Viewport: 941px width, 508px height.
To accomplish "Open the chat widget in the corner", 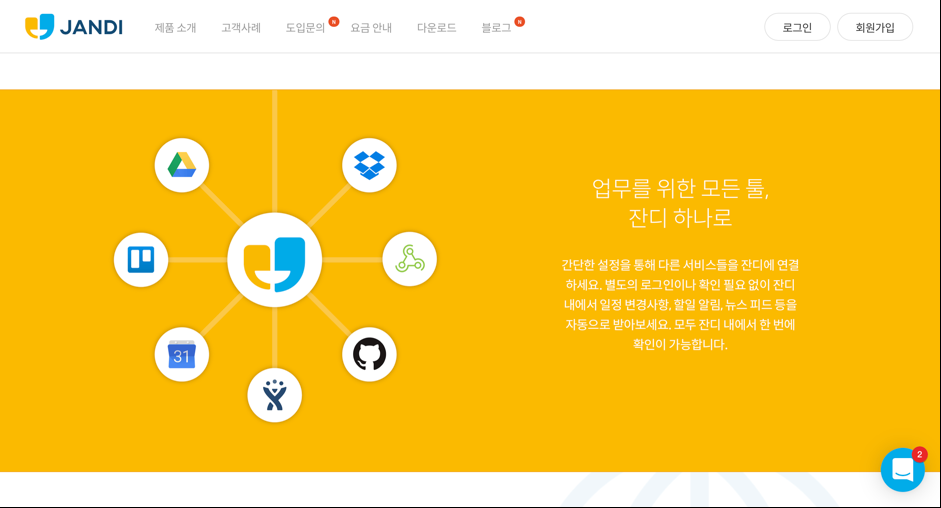I will point(902,470).
